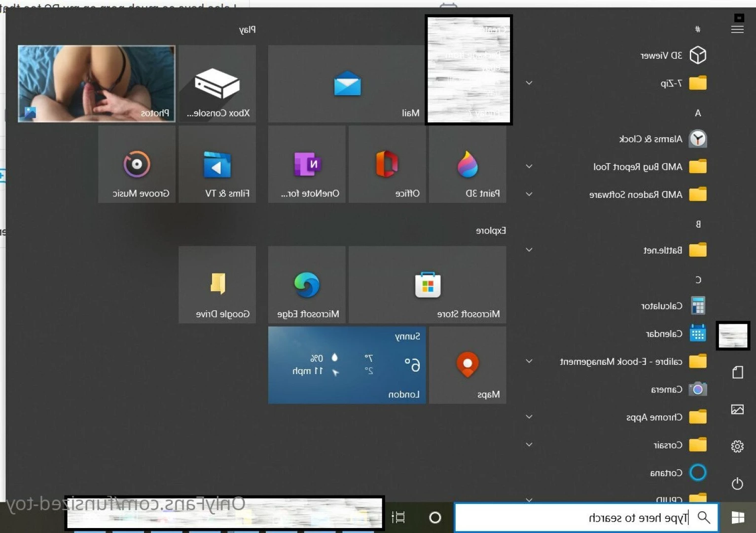Expand the 7-Zip folder chevron

click(529, 83)
